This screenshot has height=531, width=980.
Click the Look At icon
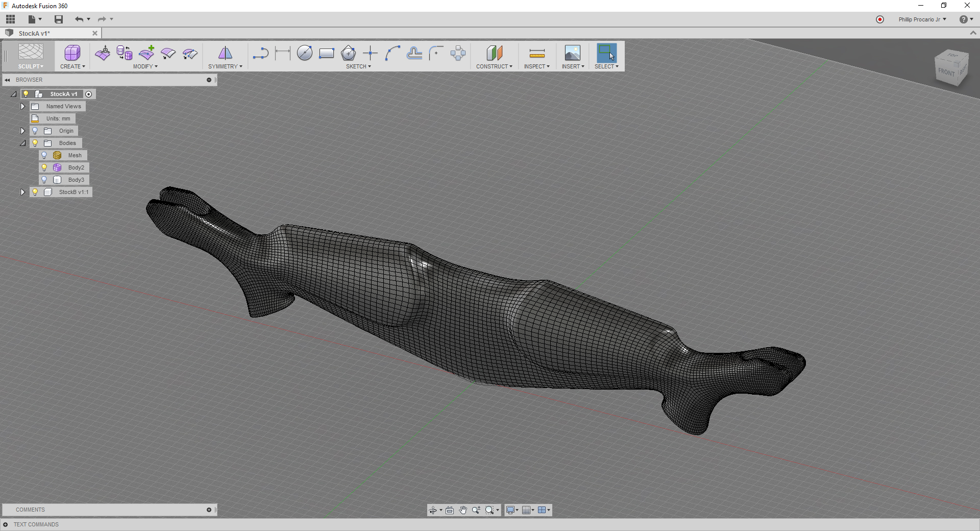tap(450, 510)
